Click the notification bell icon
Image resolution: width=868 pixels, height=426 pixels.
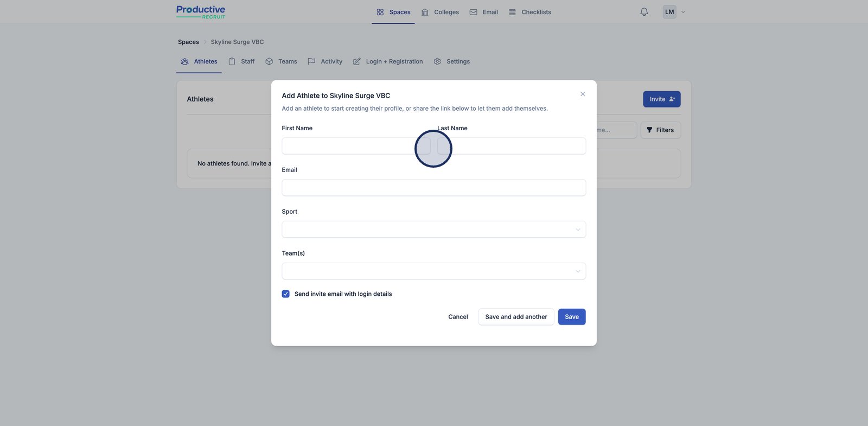click(644, 12)
